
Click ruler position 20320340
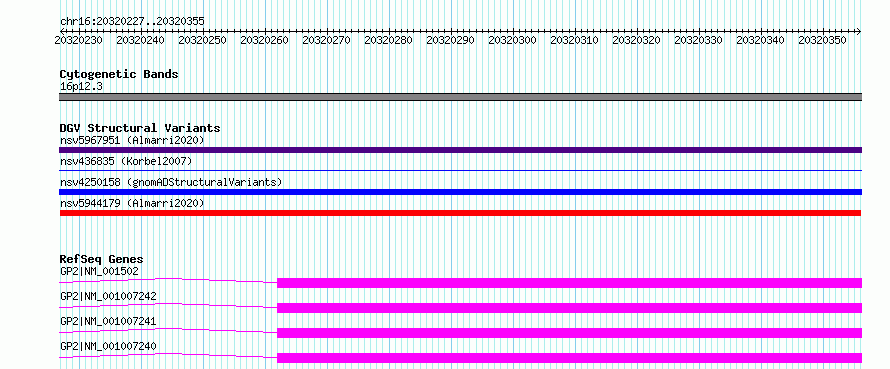point(761,40)
